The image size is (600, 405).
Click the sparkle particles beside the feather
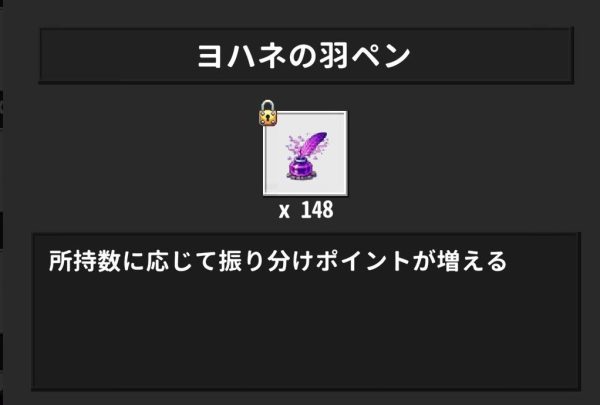pyautogui.click(x=293, y=145)
